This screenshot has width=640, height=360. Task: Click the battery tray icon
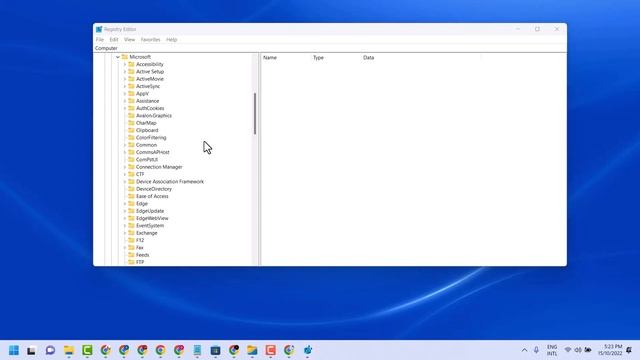(588, 350)
